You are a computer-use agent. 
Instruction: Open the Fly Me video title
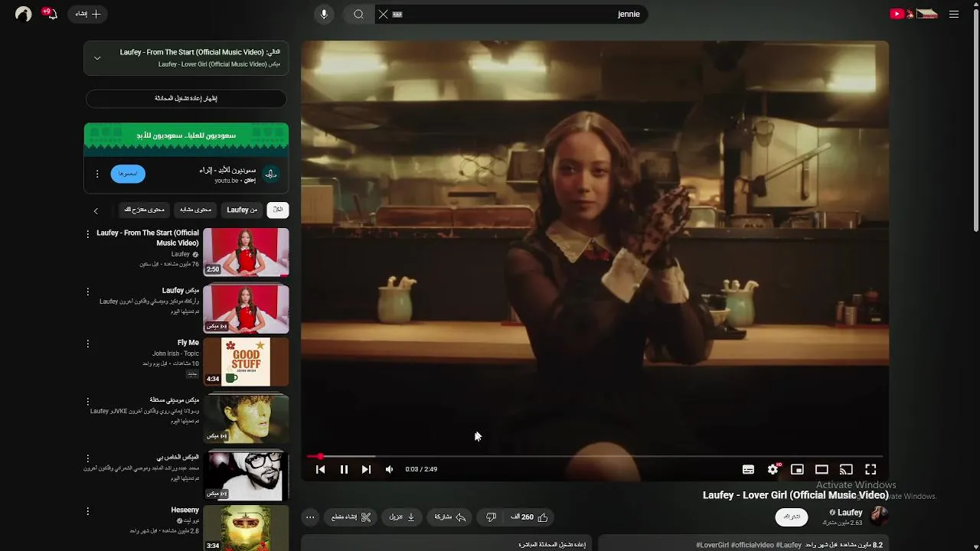tap(188, 343)
